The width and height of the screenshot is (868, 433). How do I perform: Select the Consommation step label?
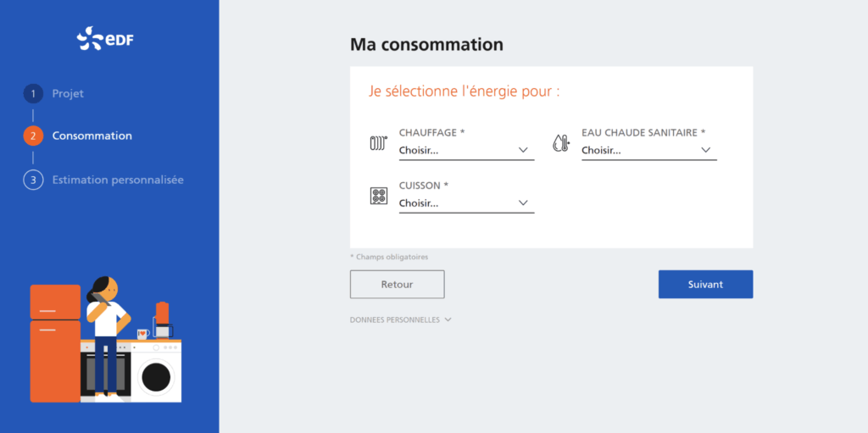[92, 136]
